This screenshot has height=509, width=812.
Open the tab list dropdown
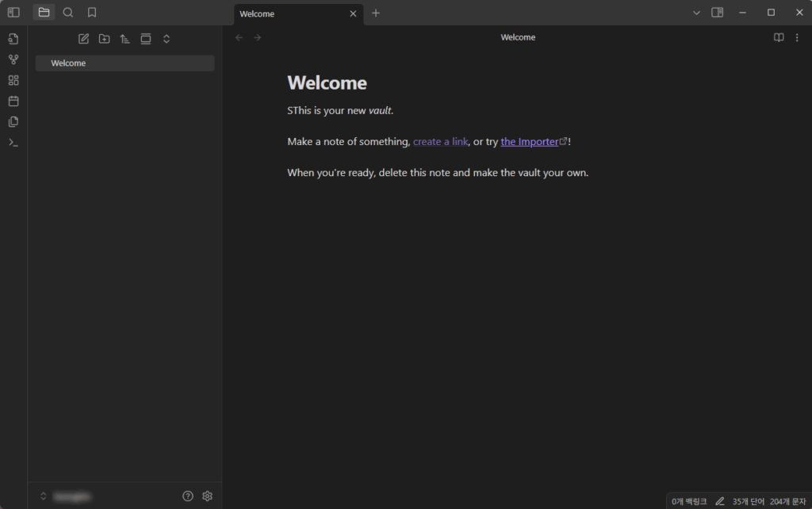(696, 13)
